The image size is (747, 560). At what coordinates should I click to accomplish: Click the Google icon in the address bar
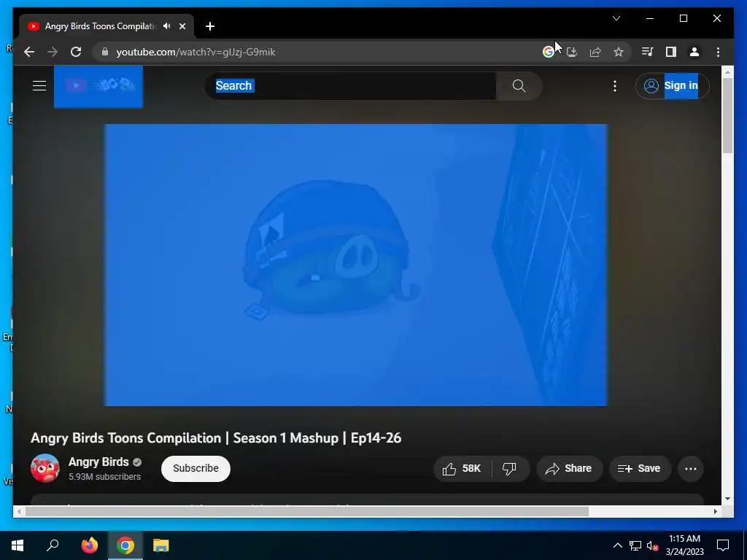click(x=549, y=52)
